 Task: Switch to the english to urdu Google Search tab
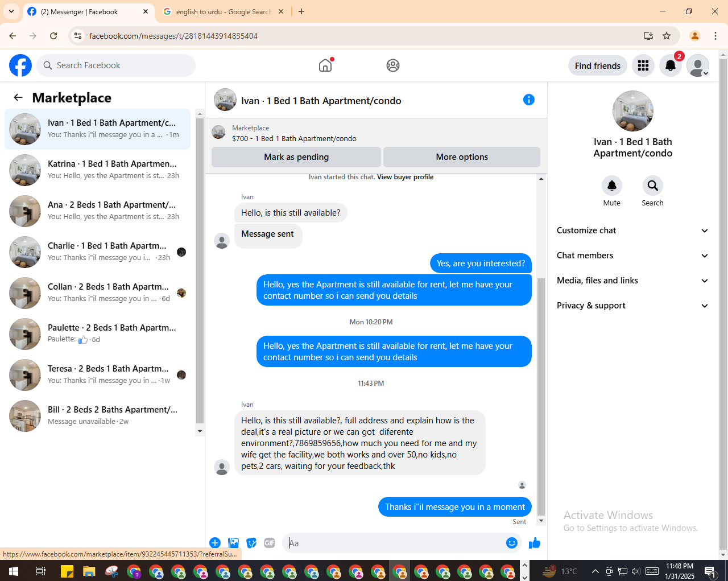[x=223, y=11]
